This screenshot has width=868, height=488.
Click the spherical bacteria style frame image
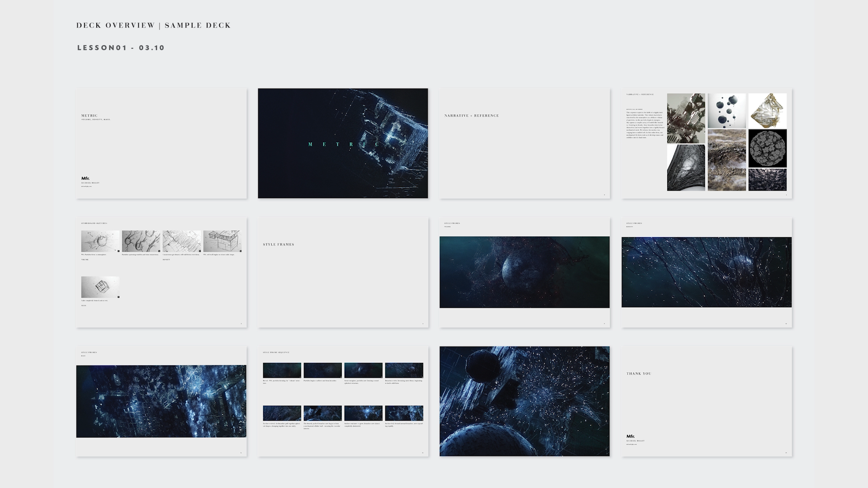524,272
